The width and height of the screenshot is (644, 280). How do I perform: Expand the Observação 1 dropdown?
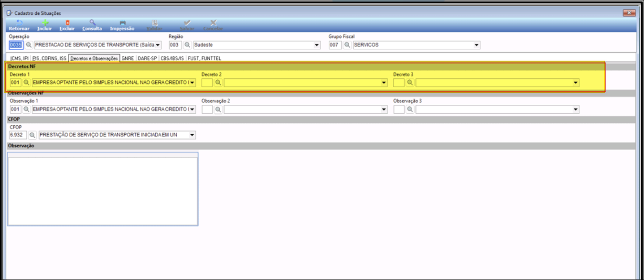(x=193, y=109)
